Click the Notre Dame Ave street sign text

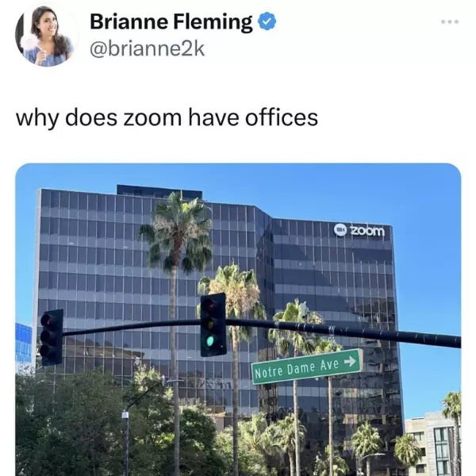pos(296,368)
